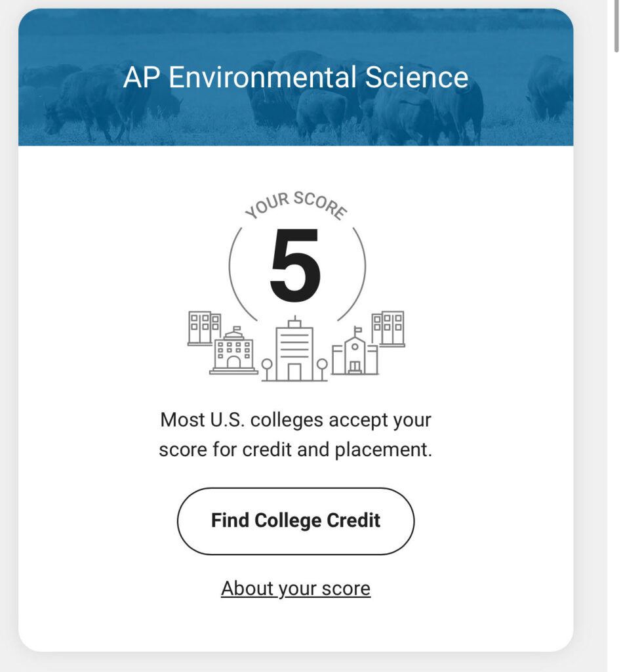Click the domed capitol building icon
The height and width of the screenshot is (672, 623).
(x=233, y=350)
